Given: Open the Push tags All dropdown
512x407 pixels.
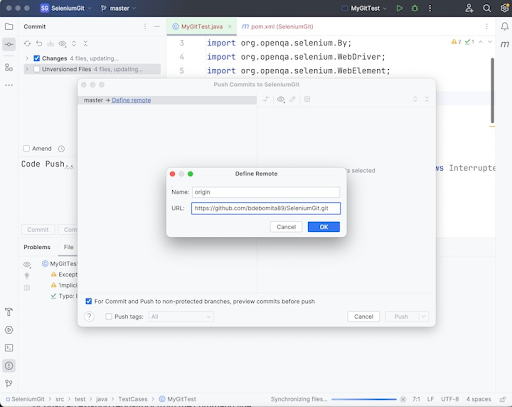Looking at the screenshot, I should pos(181,317).
